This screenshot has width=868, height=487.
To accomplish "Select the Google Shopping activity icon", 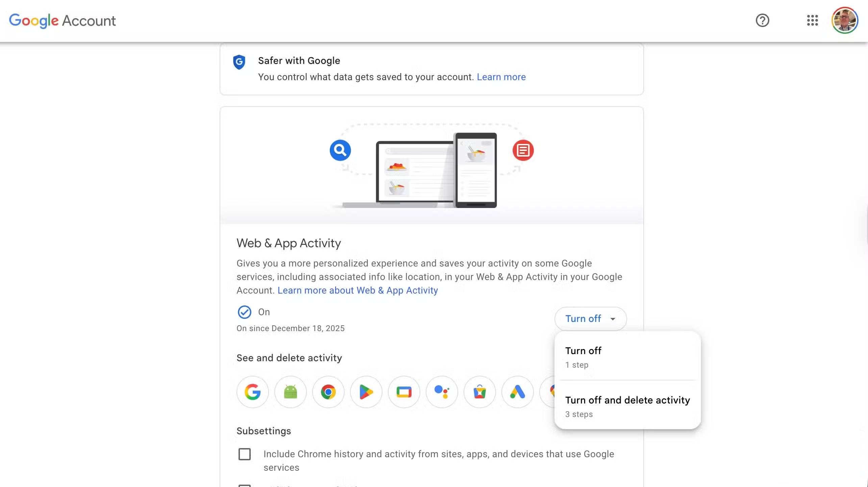I will (x=479, y=392).
